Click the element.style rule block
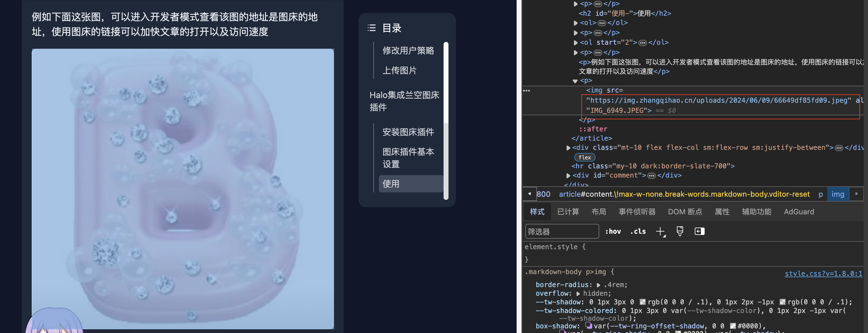 [x=555, y=253]
